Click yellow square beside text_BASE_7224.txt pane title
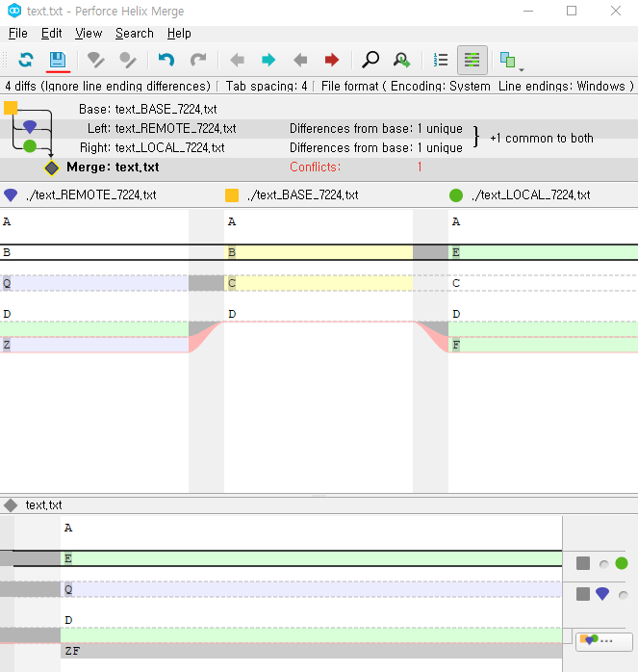 232,195
